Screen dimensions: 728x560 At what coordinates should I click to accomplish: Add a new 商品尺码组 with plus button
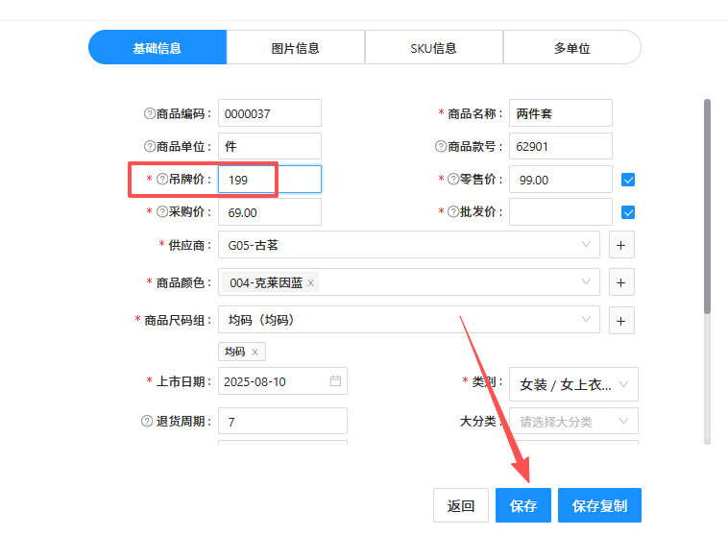(x=621, y=321)
